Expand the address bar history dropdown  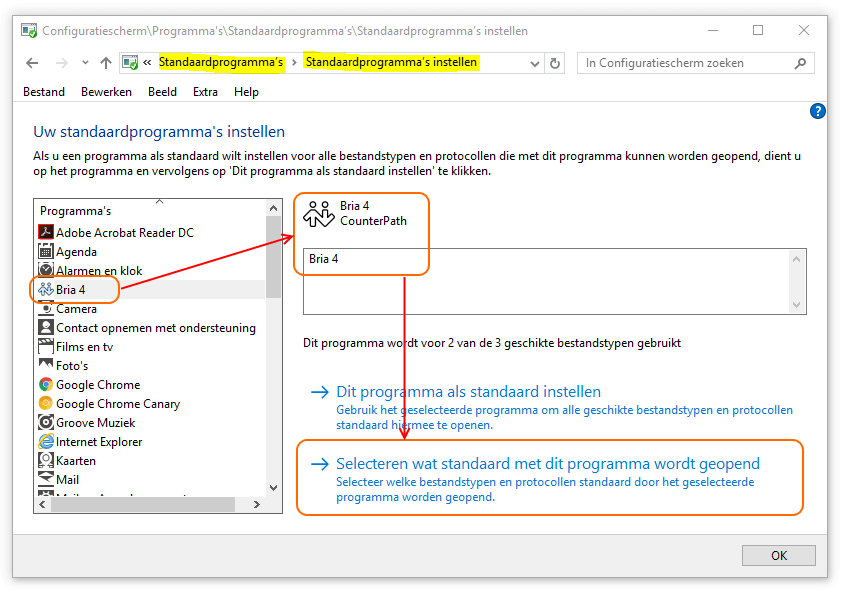[x=535, y=64]
